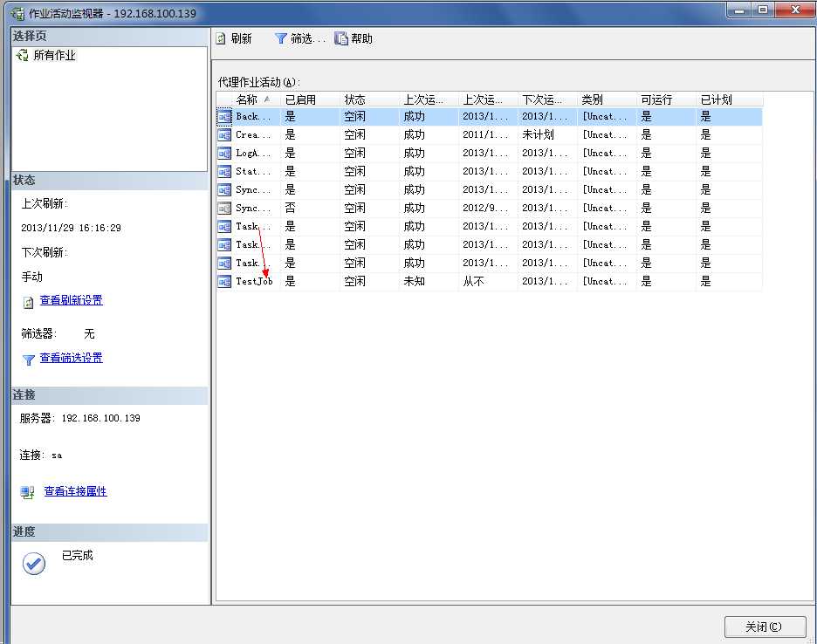Click the 从不 last-run cell

click(474, 281)
